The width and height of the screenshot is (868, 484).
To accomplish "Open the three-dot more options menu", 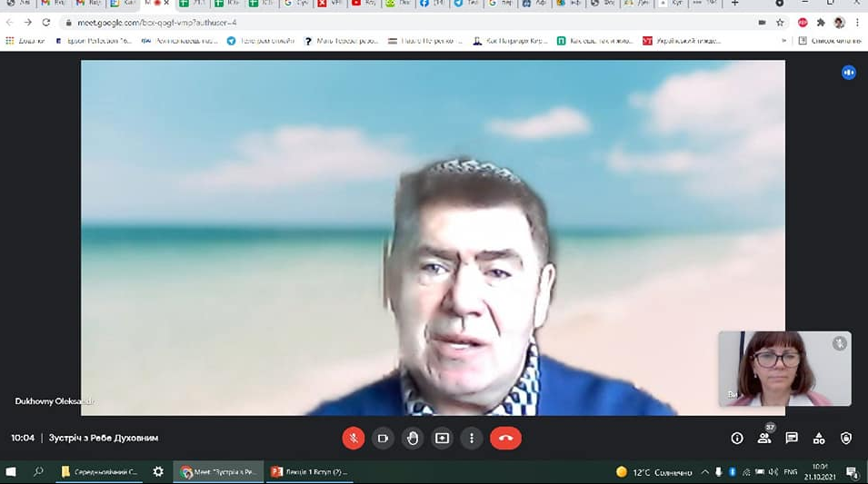I will click(x=471, y=438).
